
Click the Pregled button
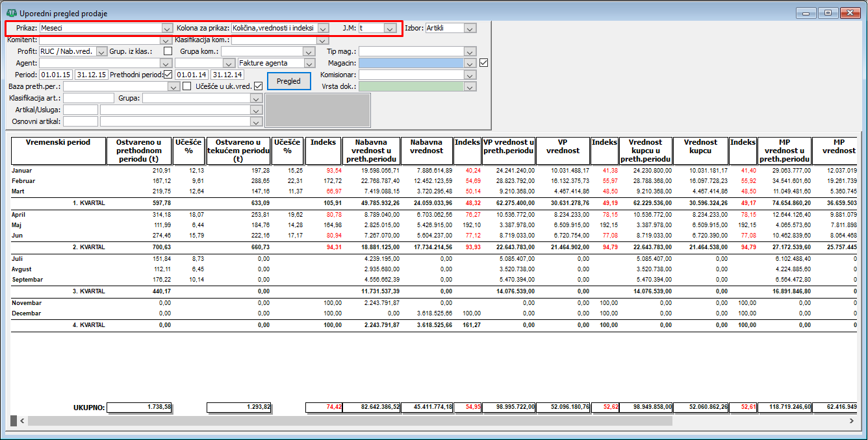288,81
